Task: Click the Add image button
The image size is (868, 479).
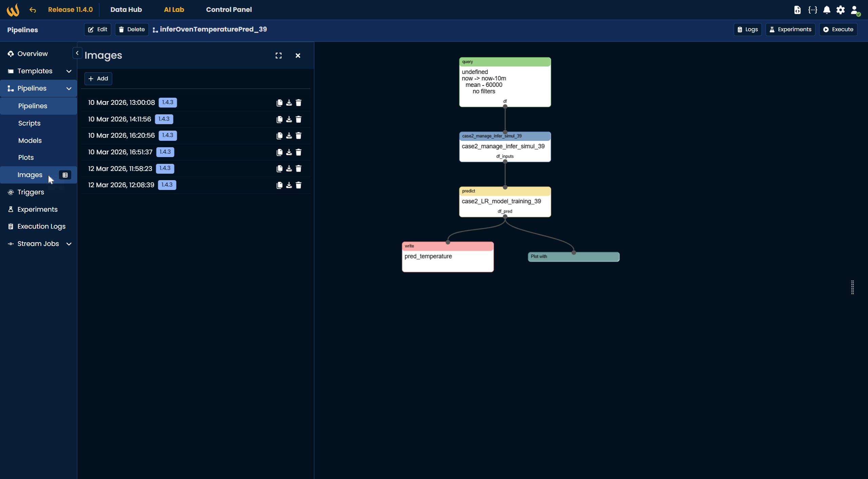Action: click(98, 79)
